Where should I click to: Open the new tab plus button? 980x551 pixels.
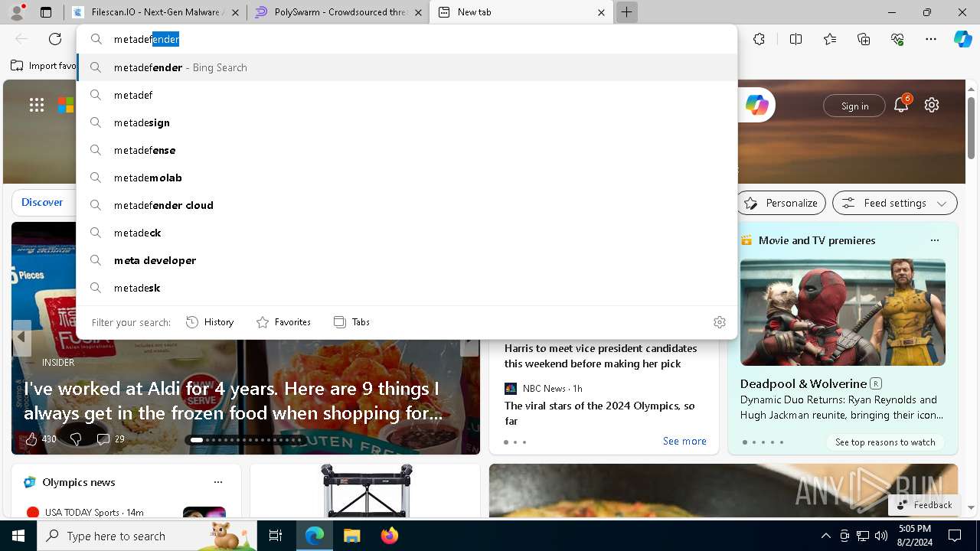pos(626,12)
